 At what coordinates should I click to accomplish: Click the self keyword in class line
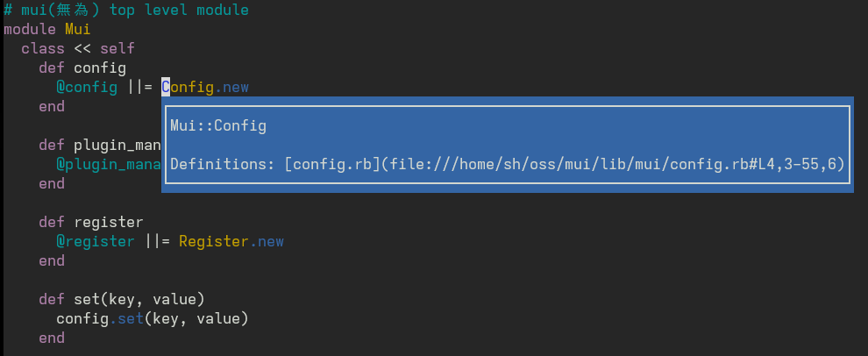click(117, 48)
